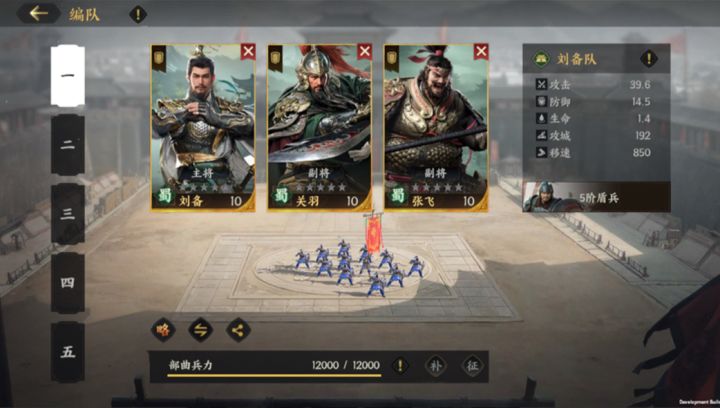Open the 略 strategy icon
Viewport: 720px width, 408px height.
pos(163,330)
